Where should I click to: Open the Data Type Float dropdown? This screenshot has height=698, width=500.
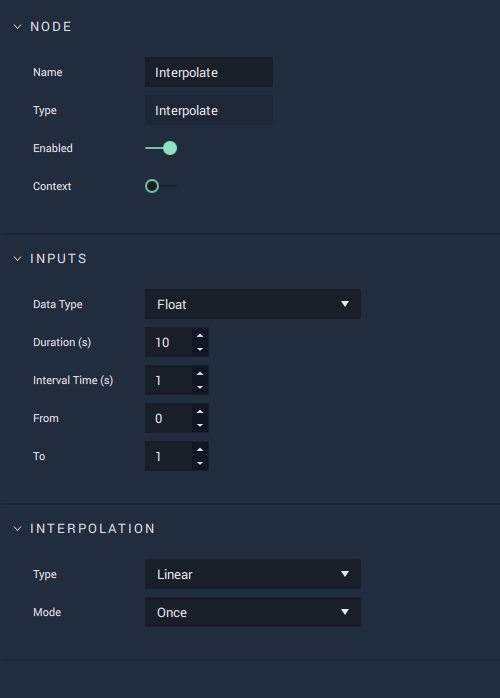(x=253, y=304)
